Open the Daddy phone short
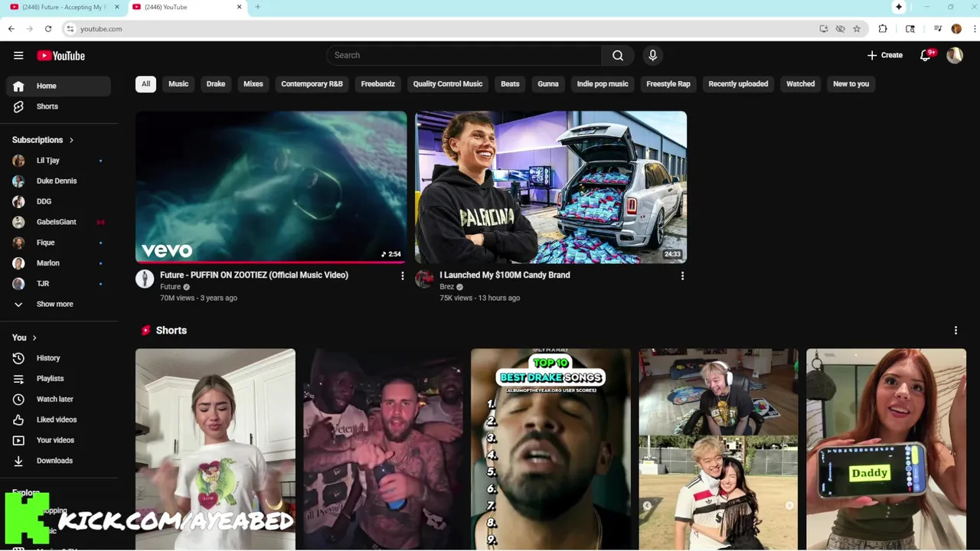 (886, 449)
